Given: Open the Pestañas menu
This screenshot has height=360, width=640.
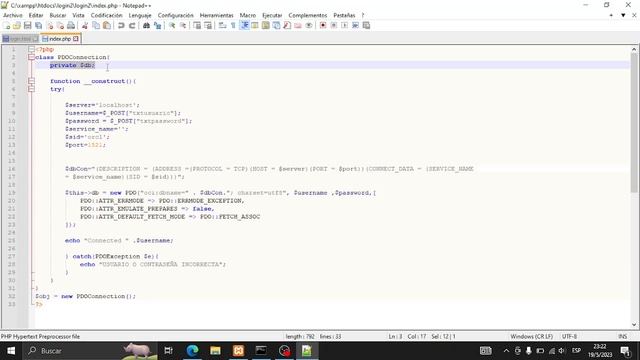Looking at the screenshot, I should tap(344, 16).
